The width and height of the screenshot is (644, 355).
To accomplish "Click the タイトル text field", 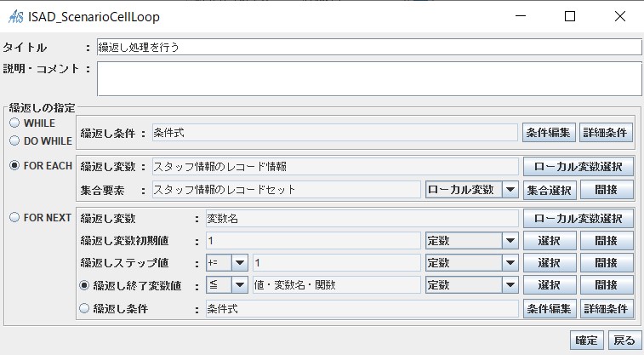I will 369,48.
